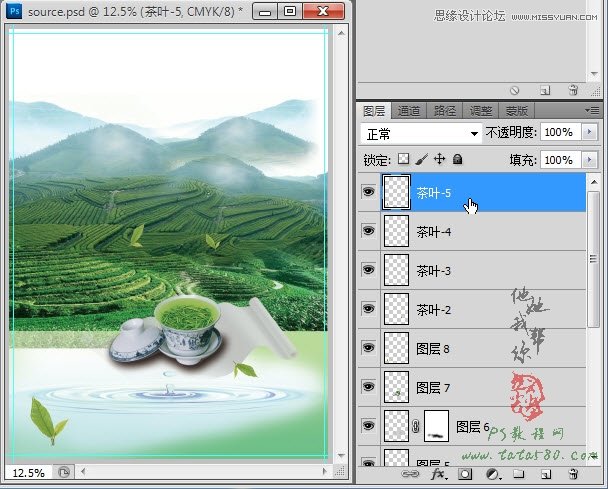
Task: Click the Photoshop Ps document icon
Action: pyautogui.click(x=14, y=11)
